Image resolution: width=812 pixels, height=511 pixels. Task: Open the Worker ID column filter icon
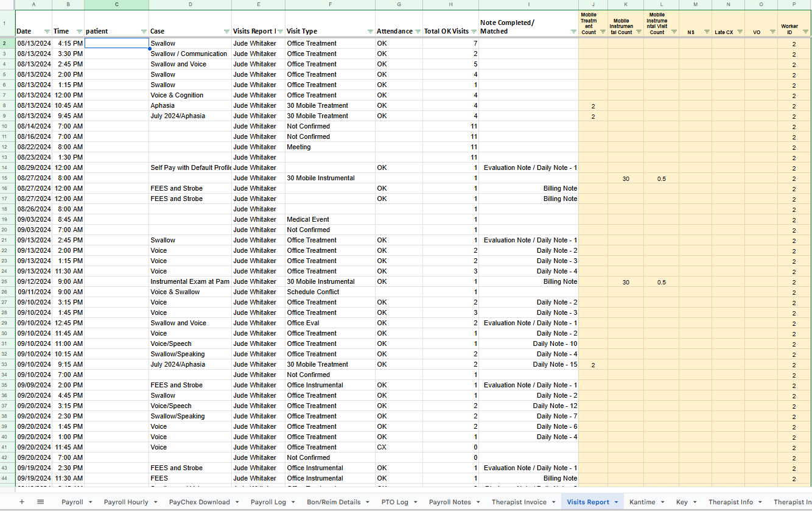[805, 32]
